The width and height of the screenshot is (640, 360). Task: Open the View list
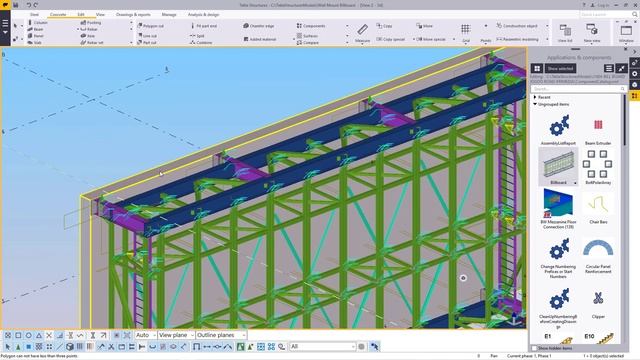(x=565, y=33)
